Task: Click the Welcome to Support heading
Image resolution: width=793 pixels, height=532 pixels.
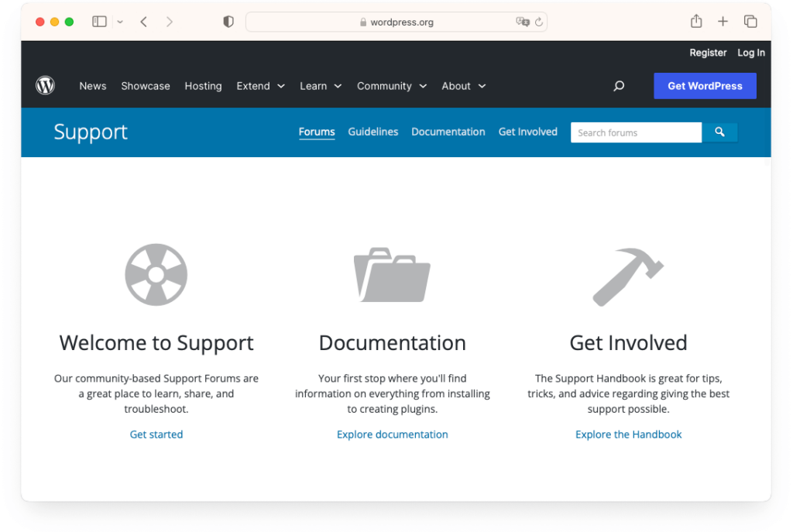Action: click(x=156, y=343)
